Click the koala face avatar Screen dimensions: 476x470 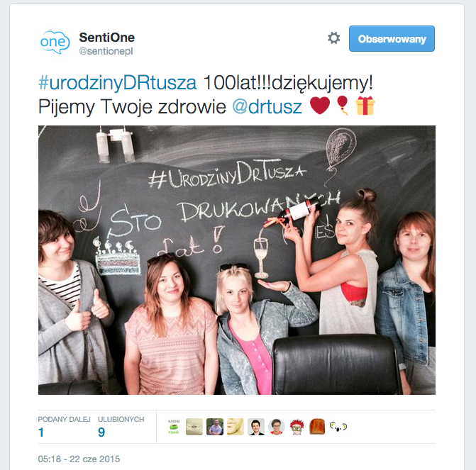(338, 427)
